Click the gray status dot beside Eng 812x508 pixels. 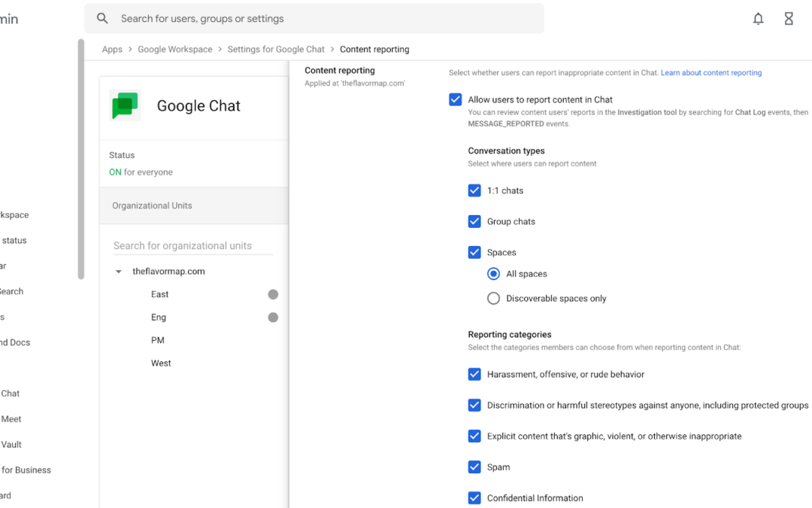(273, 318)
